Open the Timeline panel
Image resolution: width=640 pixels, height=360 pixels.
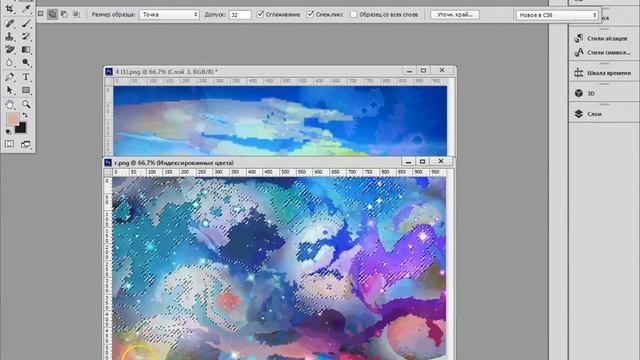[602, 73]
